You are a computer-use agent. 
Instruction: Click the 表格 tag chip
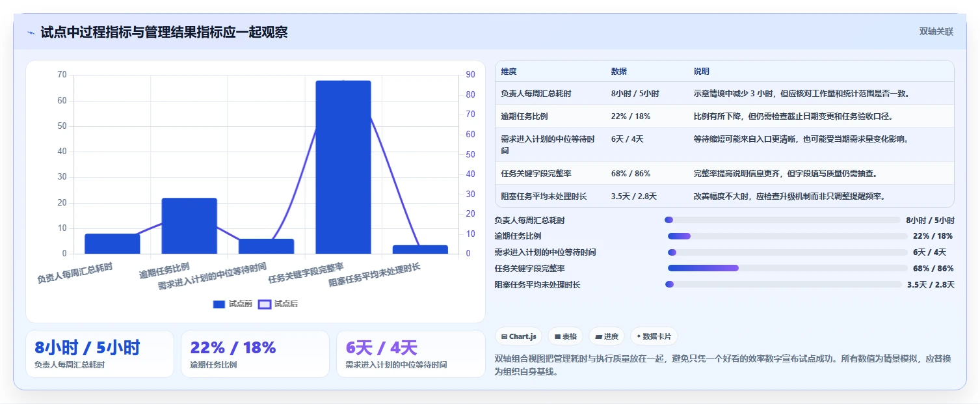click(566, 336)
